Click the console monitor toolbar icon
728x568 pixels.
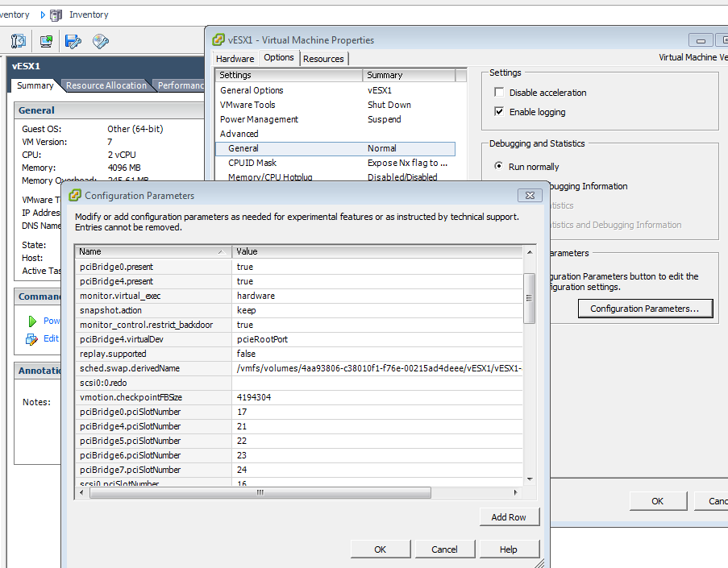(x=46, y=41)
